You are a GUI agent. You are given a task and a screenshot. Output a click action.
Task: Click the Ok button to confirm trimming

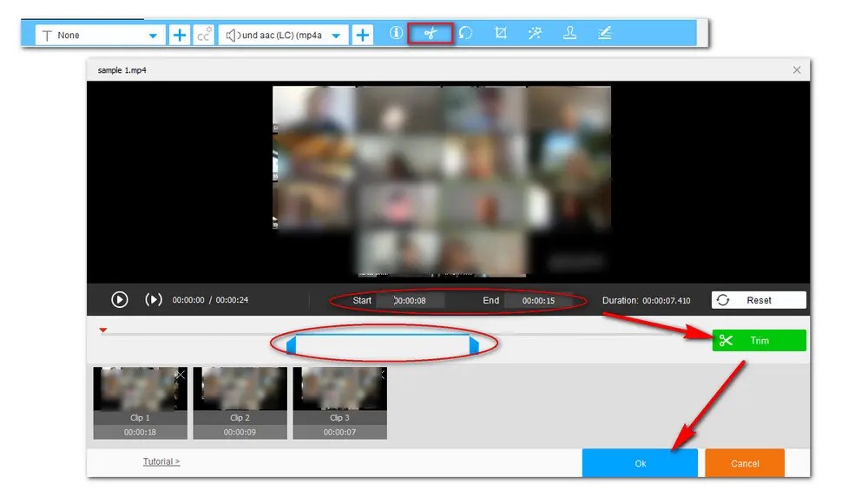pyautogui.click(x=640, y=462)
